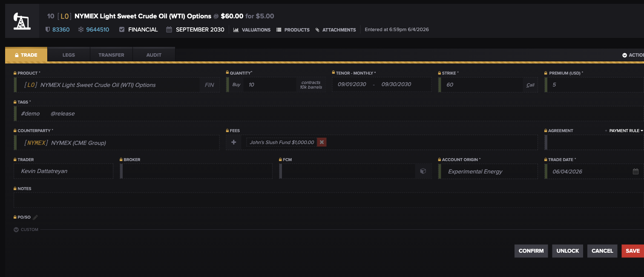The width and height of the screenshot is (644, 277).
Task: Open Valuations chart icon link
Action: (252, 30)
